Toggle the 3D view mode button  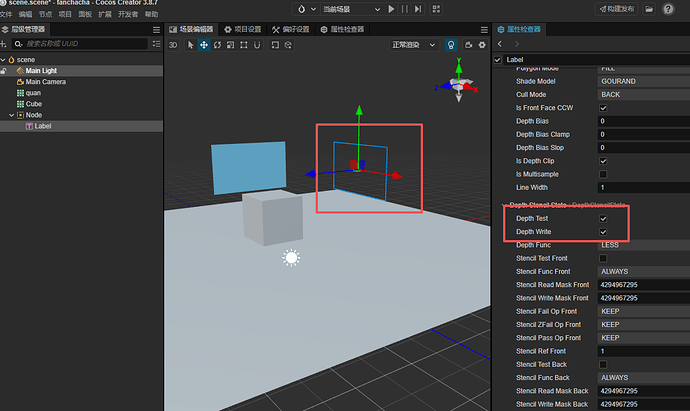tap(173, 45)
